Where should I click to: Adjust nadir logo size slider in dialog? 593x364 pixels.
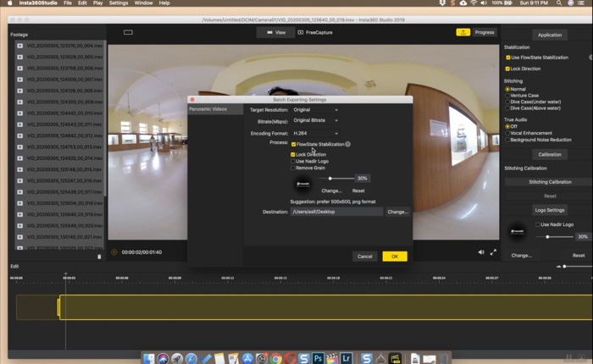tap(330, 178)
